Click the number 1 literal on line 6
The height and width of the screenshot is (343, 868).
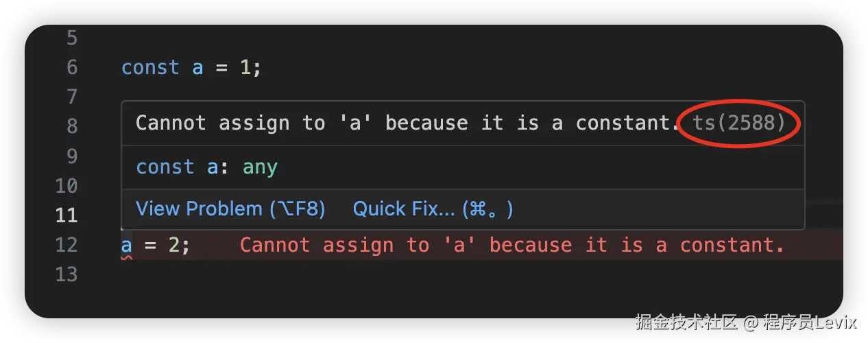click(x=245, y=67)
